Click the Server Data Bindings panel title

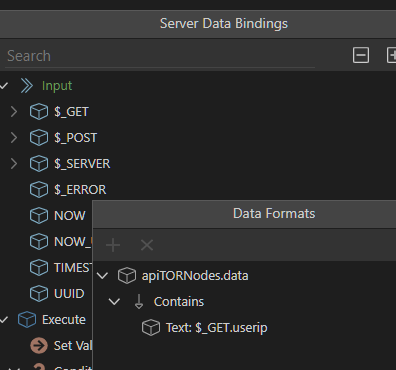(224, 24)
